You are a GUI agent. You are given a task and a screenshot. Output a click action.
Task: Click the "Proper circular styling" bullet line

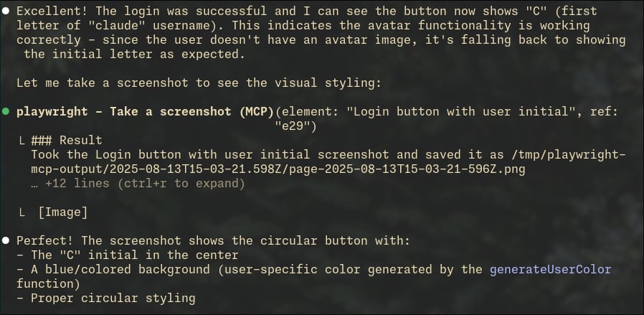pyautogui.click(x=106, y=298)
